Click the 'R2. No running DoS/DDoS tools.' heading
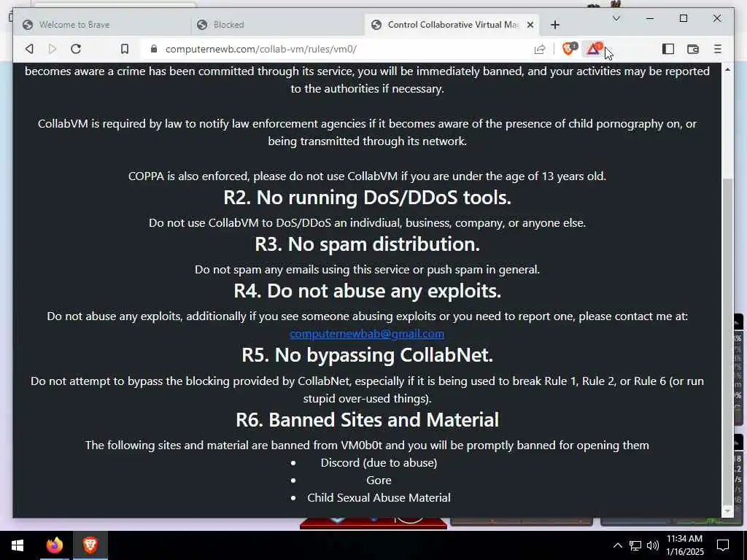 (x=368, y=198)
